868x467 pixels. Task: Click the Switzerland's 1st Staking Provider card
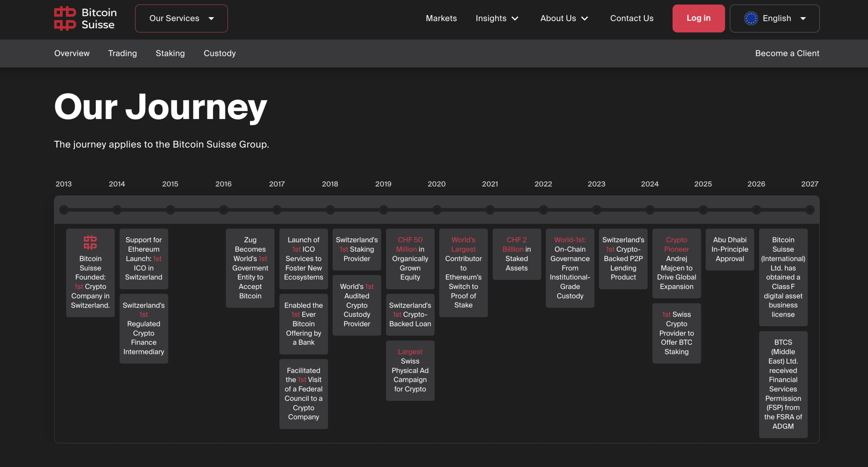357,249
